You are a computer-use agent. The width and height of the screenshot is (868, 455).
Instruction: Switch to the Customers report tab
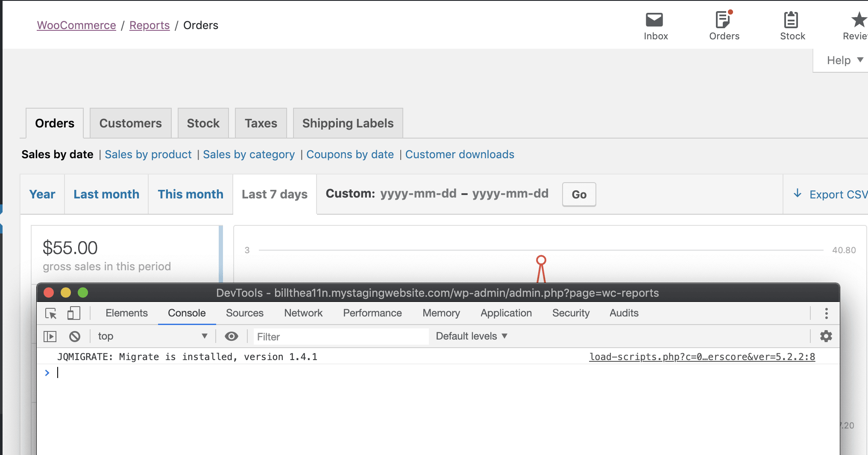pyautogui.click(x=131, y=123)
